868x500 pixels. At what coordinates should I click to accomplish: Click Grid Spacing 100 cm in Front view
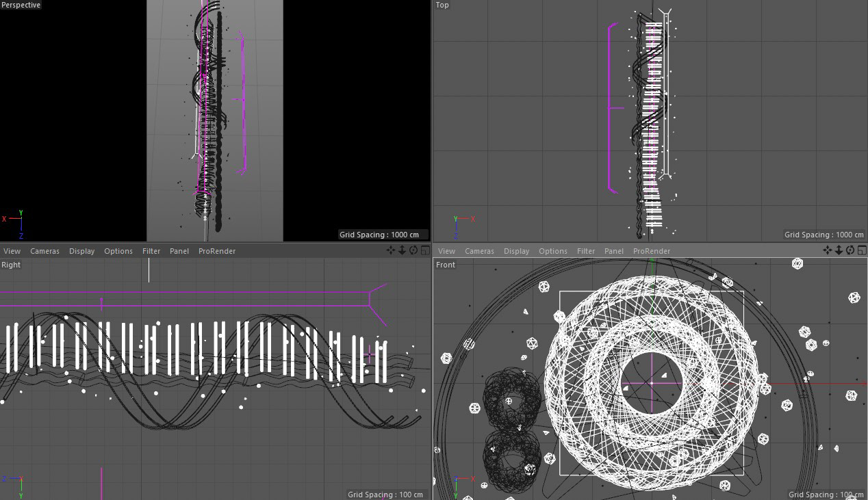tap(826, 495)
